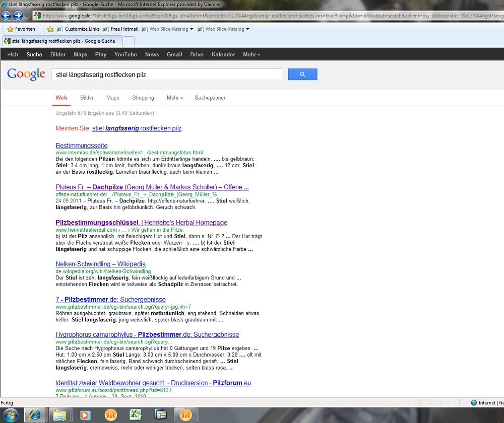Open YouTube from the top navigation bar
This screenshot has width=504, height=423.
125,54
